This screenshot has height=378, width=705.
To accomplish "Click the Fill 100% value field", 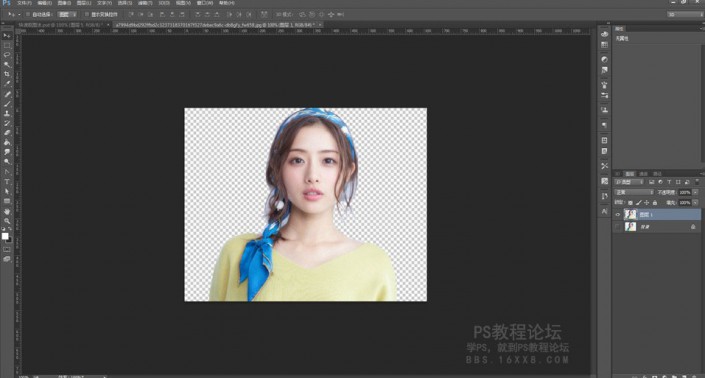I will [x=685, y=203].
